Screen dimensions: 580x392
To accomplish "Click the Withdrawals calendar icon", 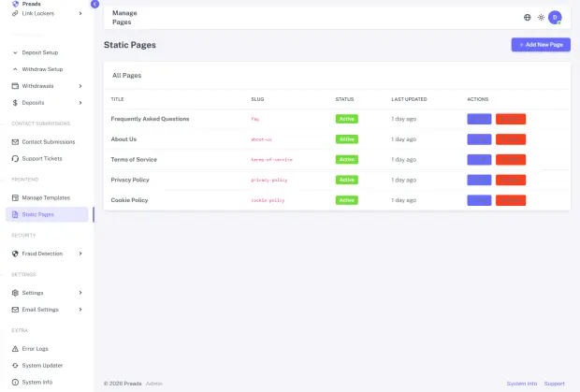I will point(15,86).
